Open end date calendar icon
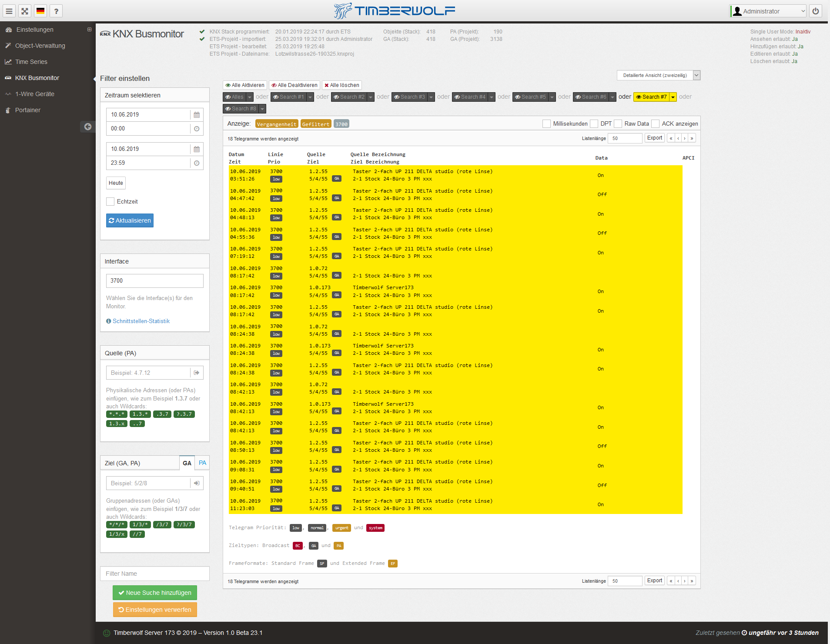 pos(197,149)
